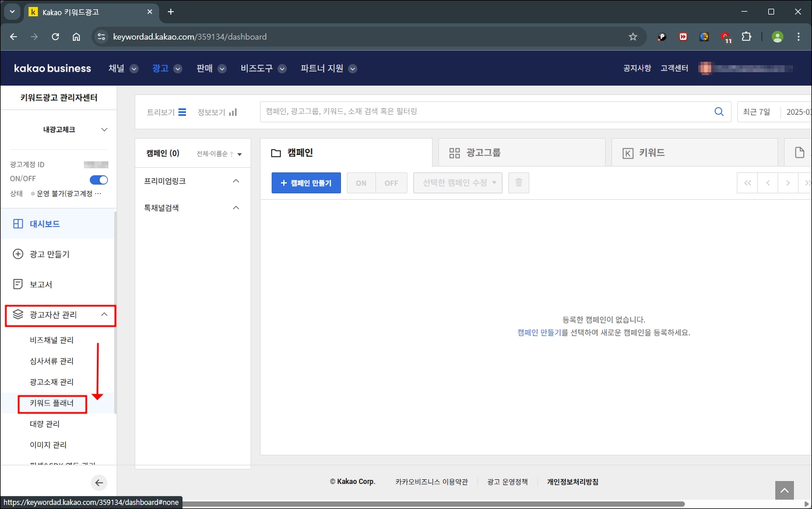
Task: Click the campaign search filter input field
Action: pos(466,112)
